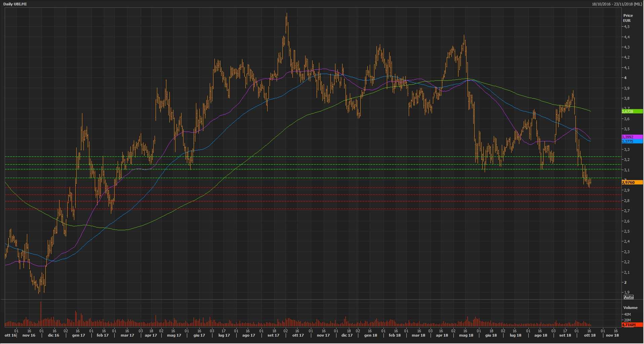Click the Daily UBI.MI chart title

tap(15, 4)
